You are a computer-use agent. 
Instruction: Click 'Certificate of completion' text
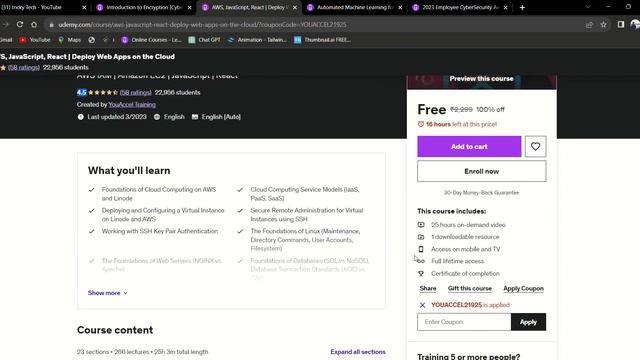click(x=465, y=273)
